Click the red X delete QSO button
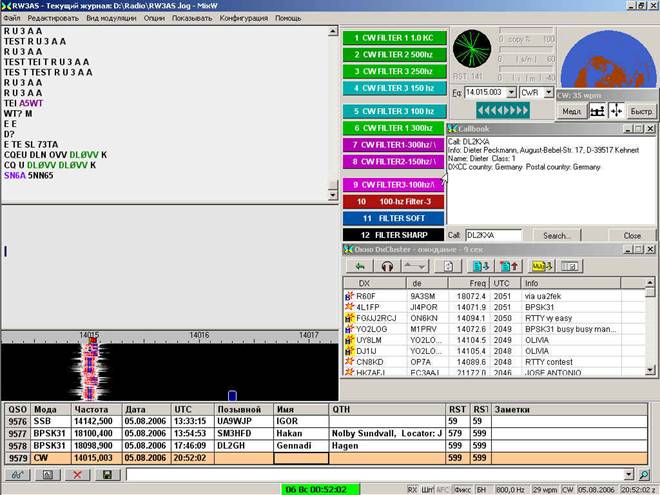The height and width of the screenshot is (495, 660). point(77,475)
